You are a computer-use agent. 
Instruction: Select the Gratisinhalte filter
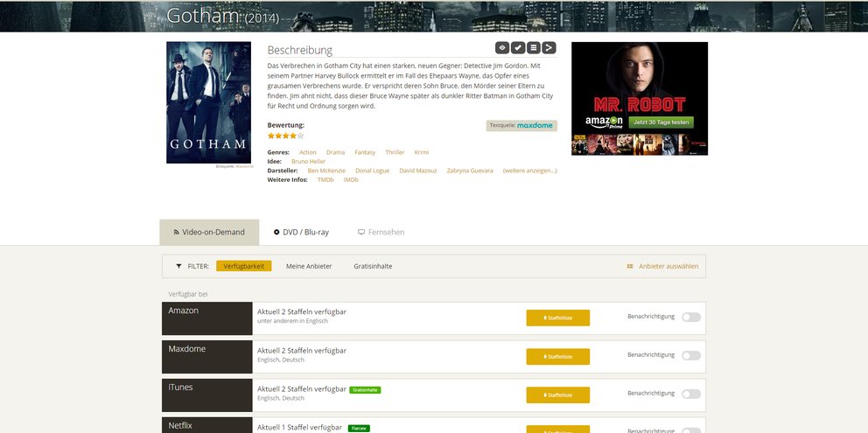coord(373,266)
